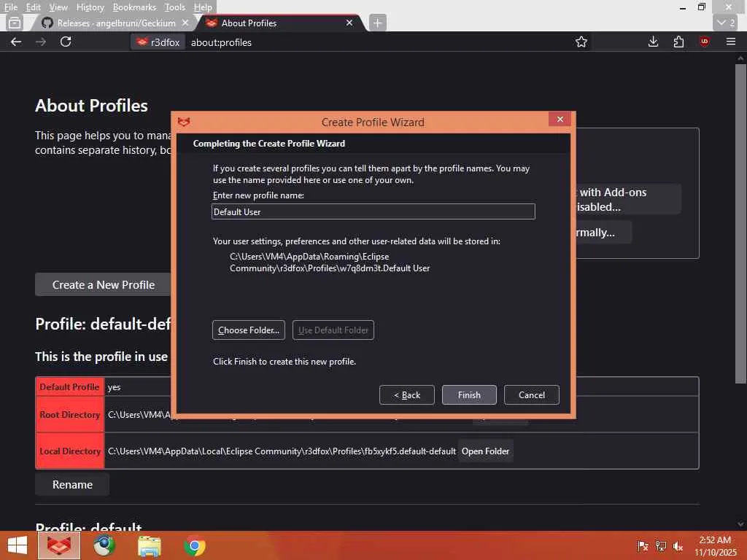The width and height of the screenshot is (747, 560).
Task: Click the Local Directory path text
Action: tap(282, 451)
